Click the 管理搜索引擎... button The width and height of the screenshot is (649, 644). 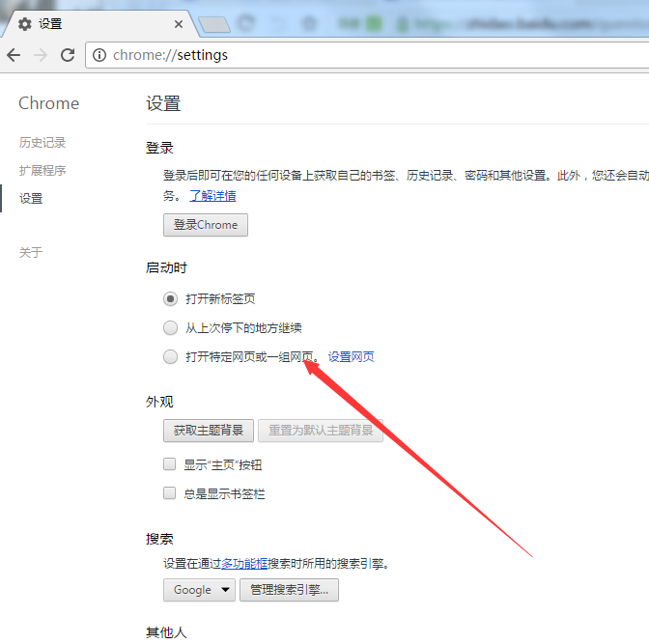pos(290,590)
